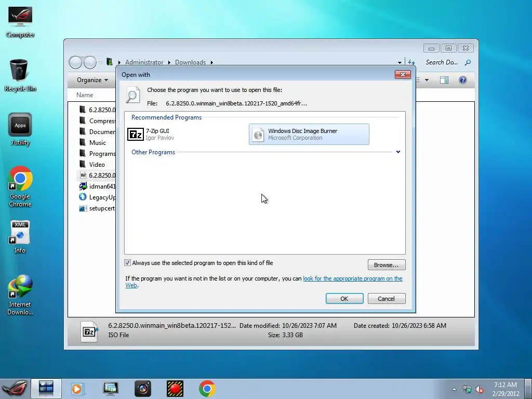Screen dimensions: 532x399
Task: Show hidden tray icons arrow
Action: click(x=454, y=389)
